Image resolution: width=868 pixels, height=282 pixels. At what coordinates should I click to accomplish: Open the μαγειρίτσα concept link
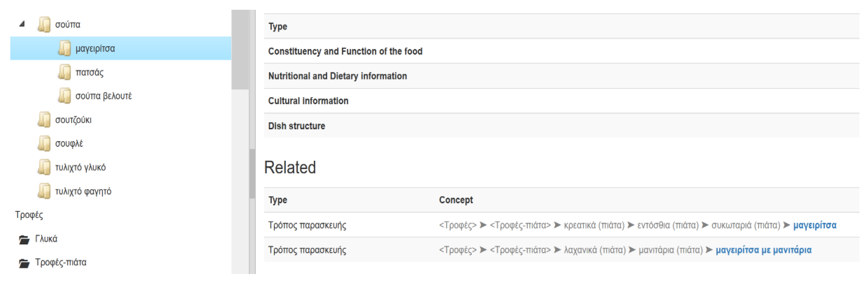coord(815,225)
